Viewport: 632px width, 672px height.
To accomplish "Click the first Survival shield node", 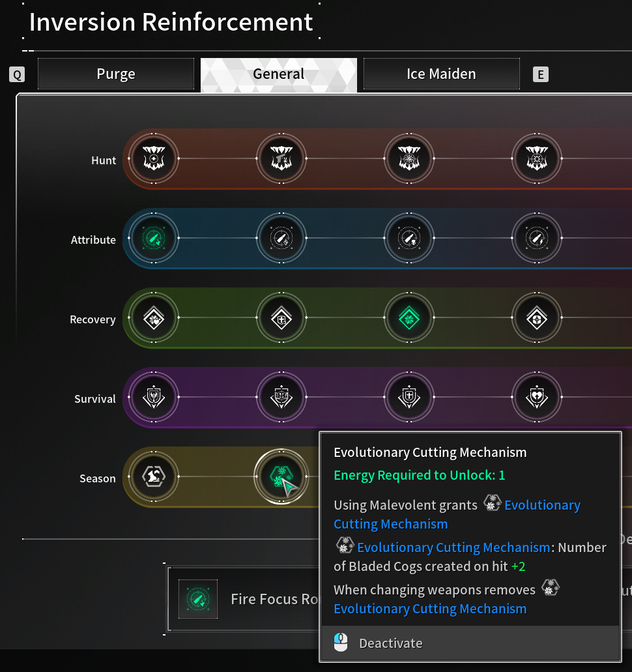I will (x=154, y=397).
